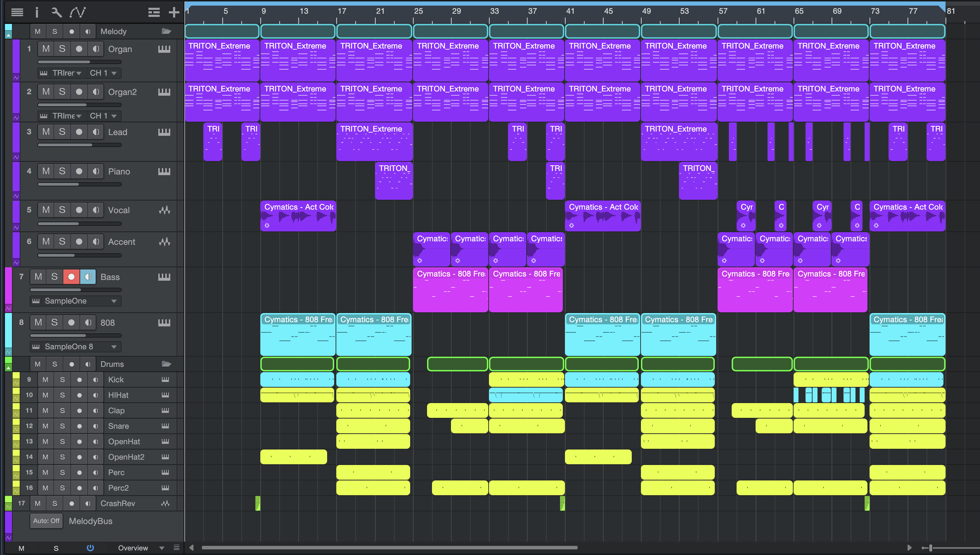Disable record arm on Bass track
This screenshot has width=980, height=555.
point(71,277)
